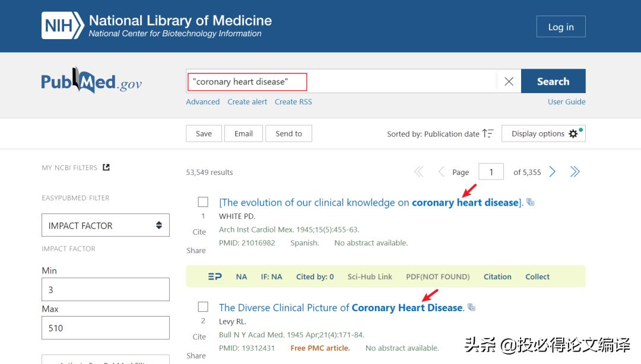Open the Send to menu

pyautogui.click(x=288, y=133)
